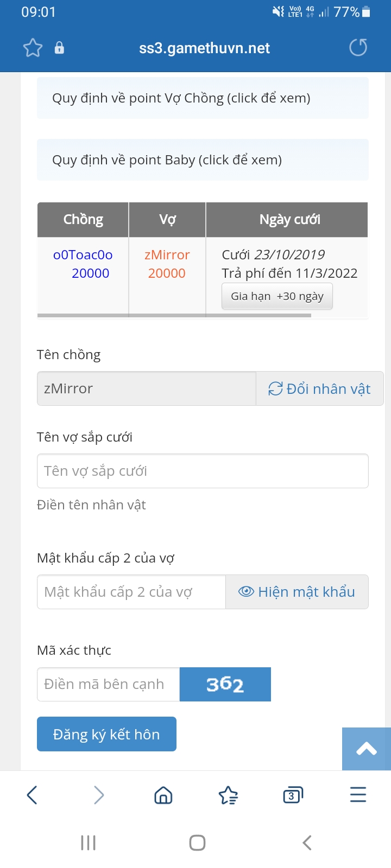Screen dimensions: 391x868
Task: Open the page security lock icon
Action: coord(59,48)
